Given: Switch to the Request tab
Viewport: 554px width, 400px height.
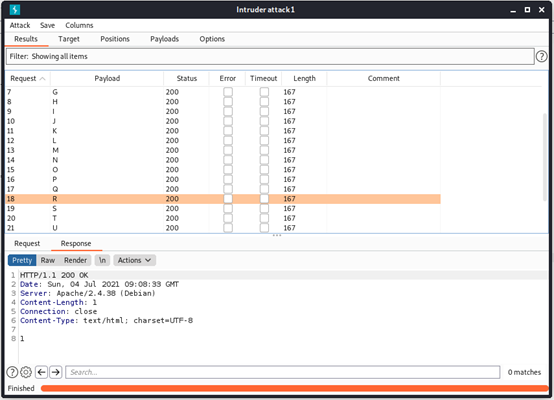Looking at the screenshot, I should tap(27, 243).
